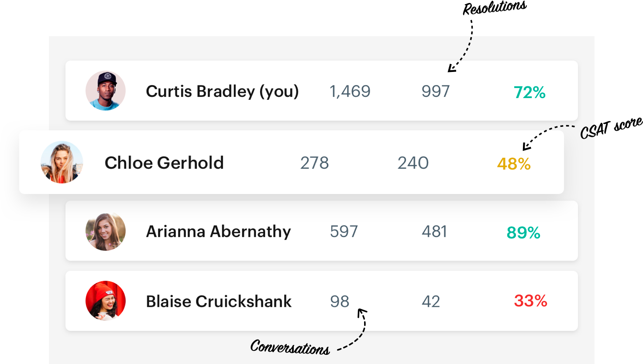
Task: Click the green 89% CSAT score
Action: point(523,232)
